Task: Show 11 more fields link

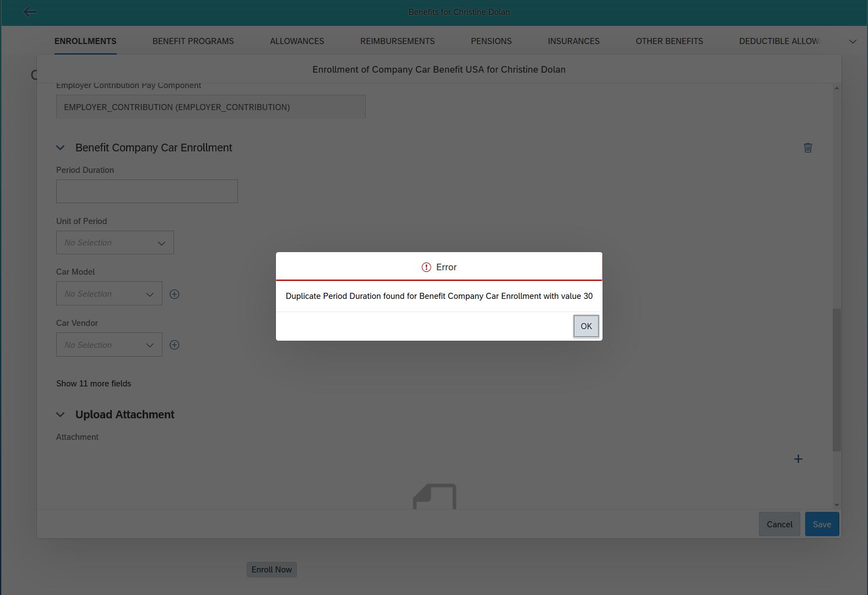Action: 94,384
